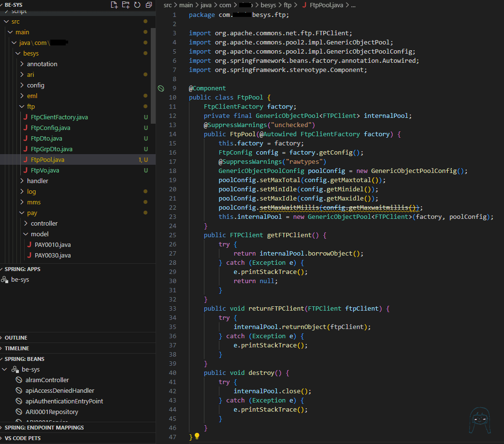Click the explorer vertical scrollbar
Screen dimensions: 504x444
153,75
